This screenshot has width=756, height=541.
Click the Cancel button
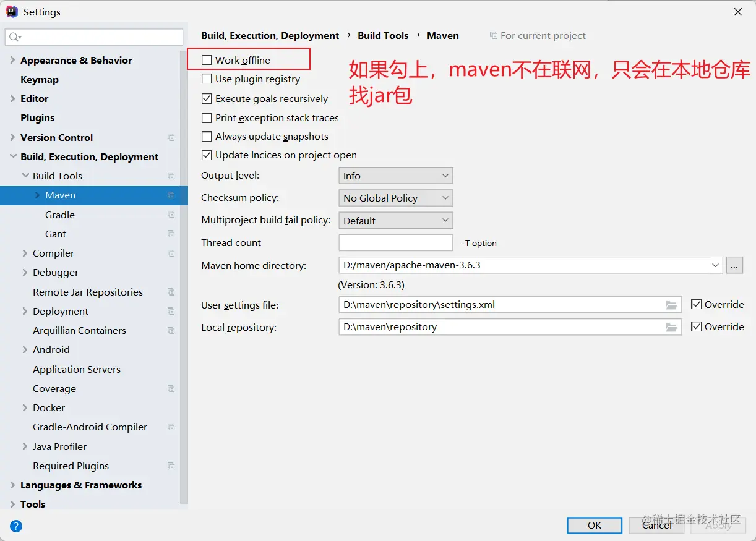(656, 525)
